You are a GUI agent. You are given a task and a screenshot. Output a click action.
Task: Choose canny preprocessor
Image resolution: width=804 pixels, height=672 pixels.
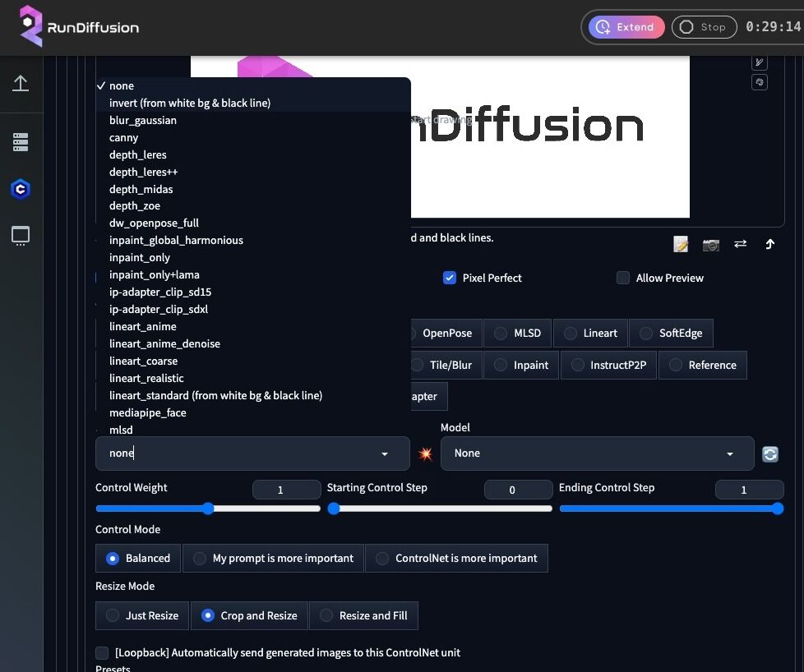253,137
